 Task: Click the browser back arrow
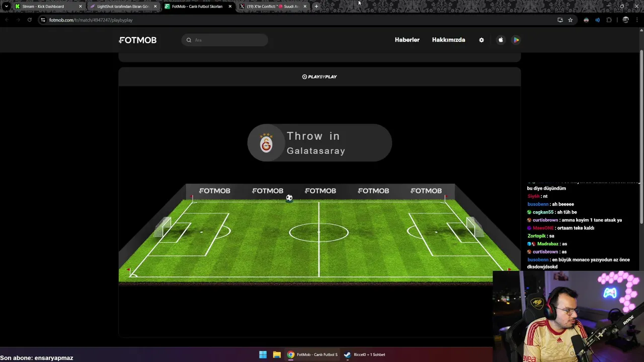pyautogui.click(x=7, y=20)
